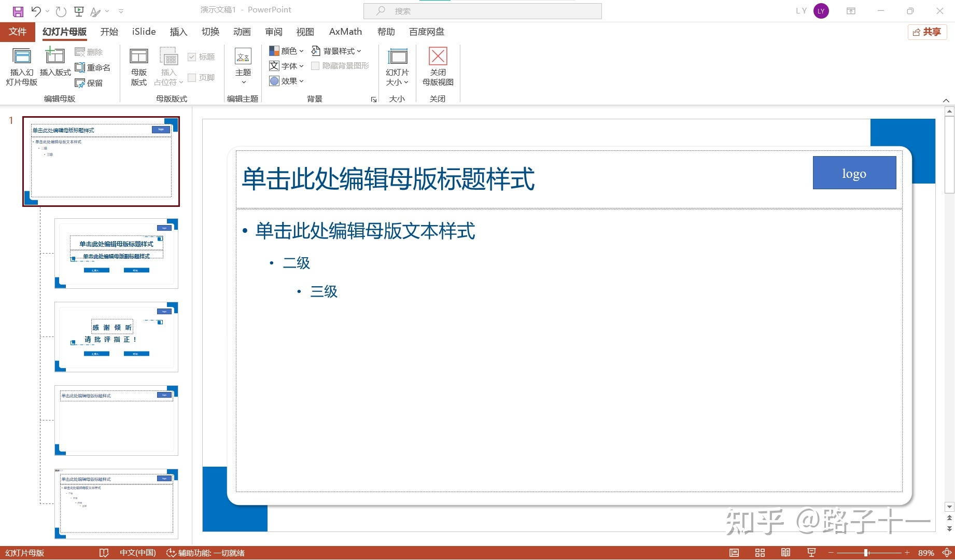This screenshot has width=955, height=560.
Task: Start Slide Show from status bar icon
Action: click(812, 553)
